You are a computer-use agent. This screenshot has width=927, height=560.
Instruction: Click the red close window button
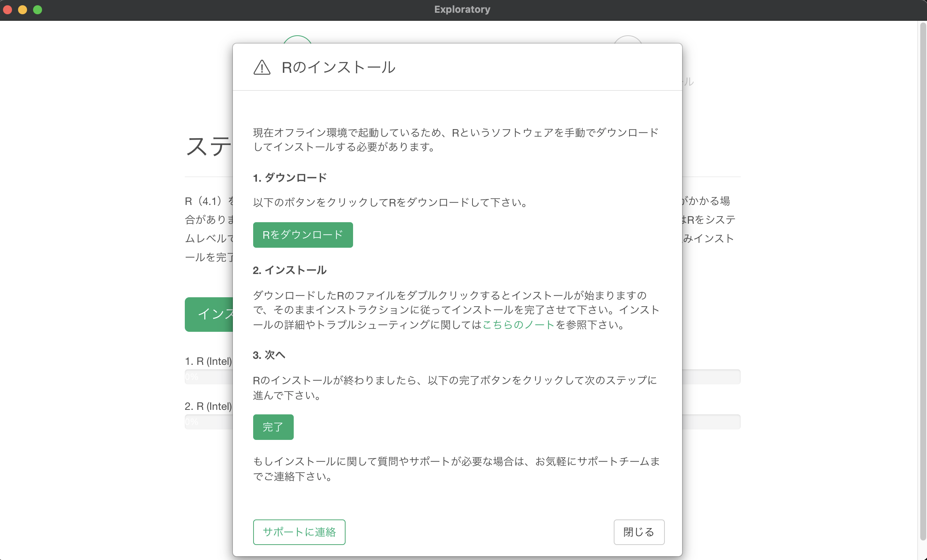(8, 10)
